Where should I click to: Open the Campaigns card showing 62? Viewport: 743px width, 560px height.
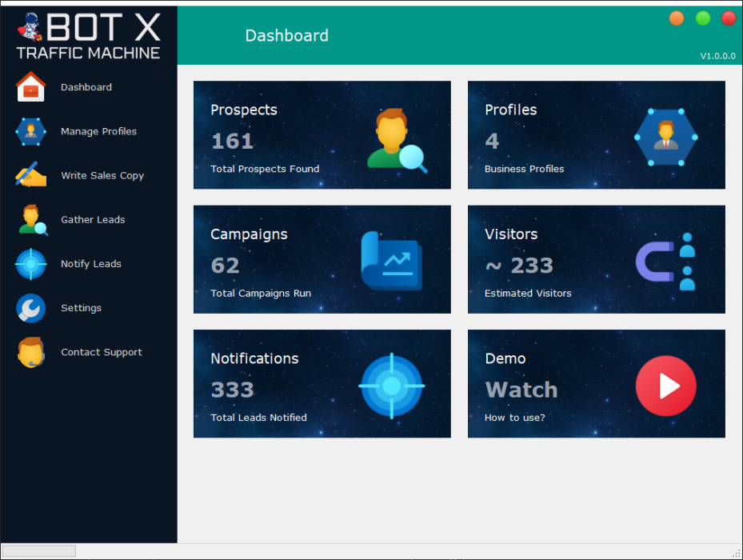pyautogui.click(x=322, y=259)
